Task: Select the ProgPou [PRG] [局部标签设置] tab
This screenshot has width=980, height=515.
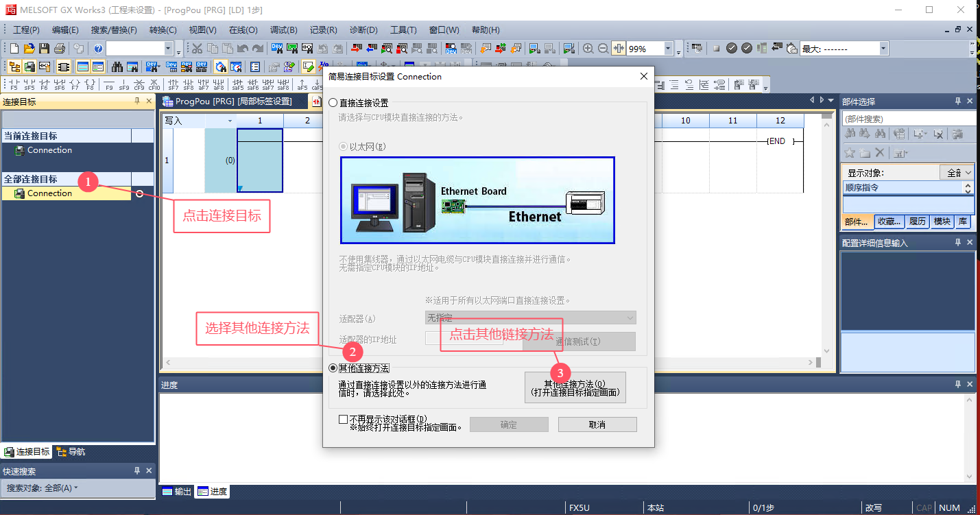Action: click(233, 101)
